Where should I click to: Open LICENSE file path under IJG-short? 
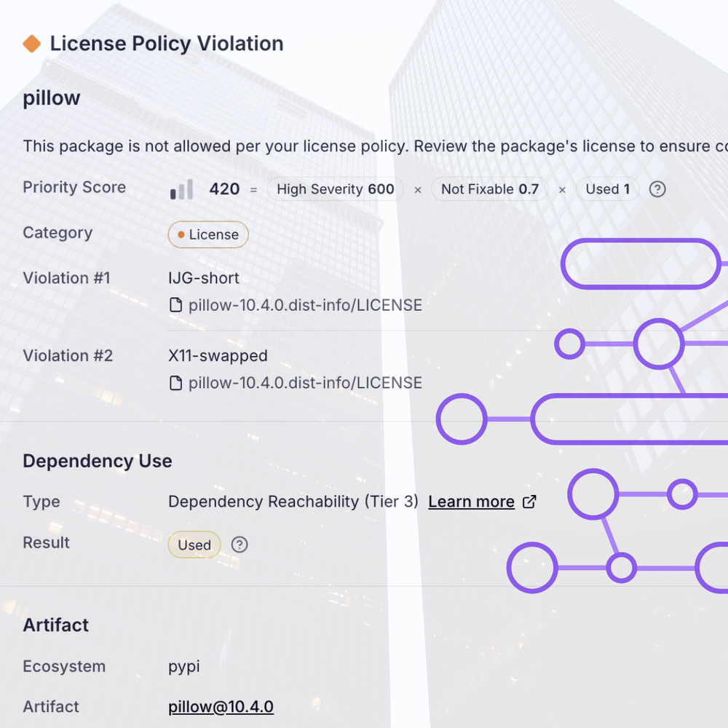(305, 305)
